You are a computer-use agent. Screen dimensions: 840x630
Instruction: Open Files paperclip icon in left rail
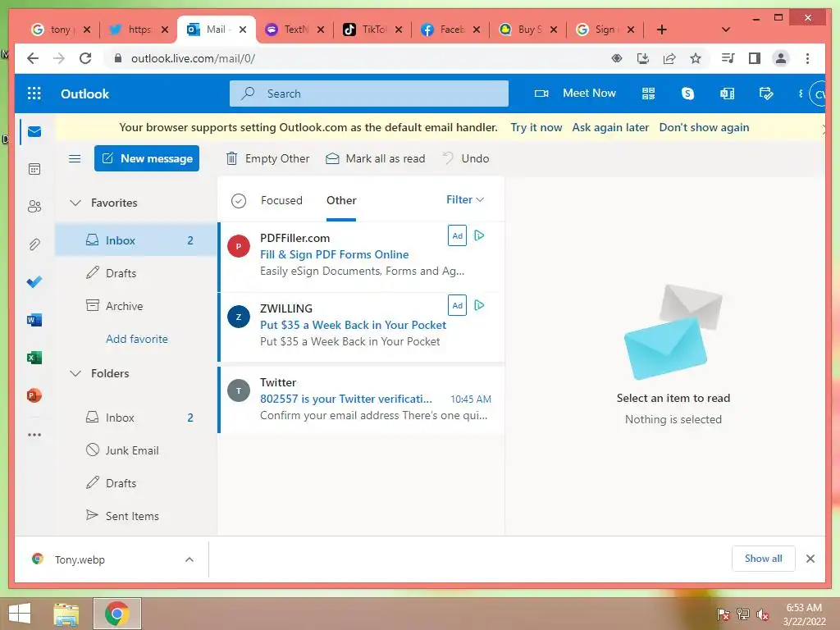tap(34, 244)
